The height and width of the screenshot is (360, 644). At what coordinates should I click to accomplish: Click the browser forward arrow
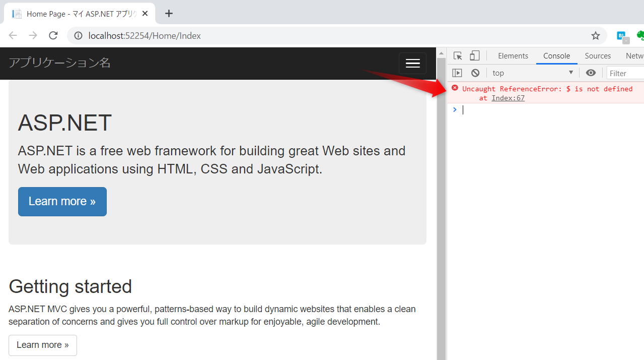coord(33,36)
